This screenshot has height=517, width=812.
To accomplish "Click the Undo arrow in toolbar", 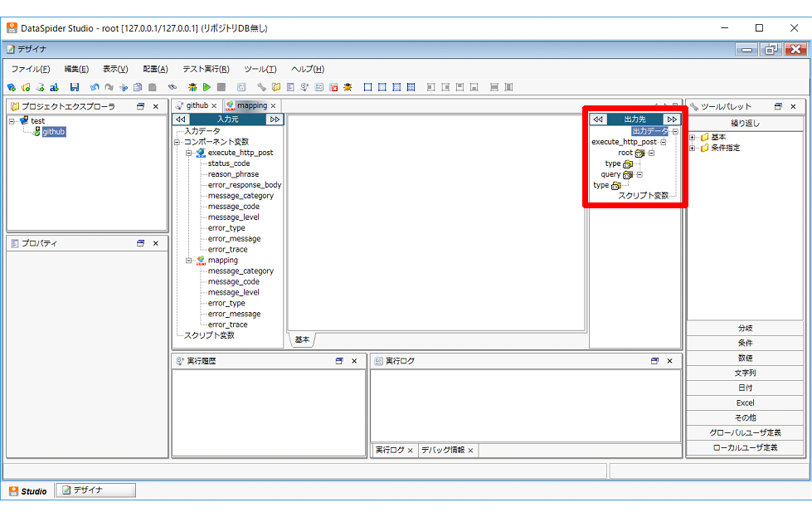I will [x=94, y=87].
